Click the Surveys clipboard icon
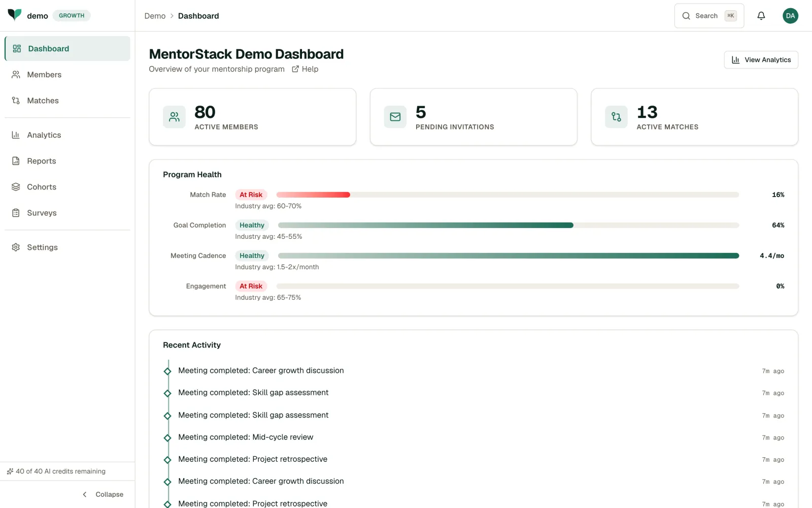812x508 pixels. tap(16, 213)
